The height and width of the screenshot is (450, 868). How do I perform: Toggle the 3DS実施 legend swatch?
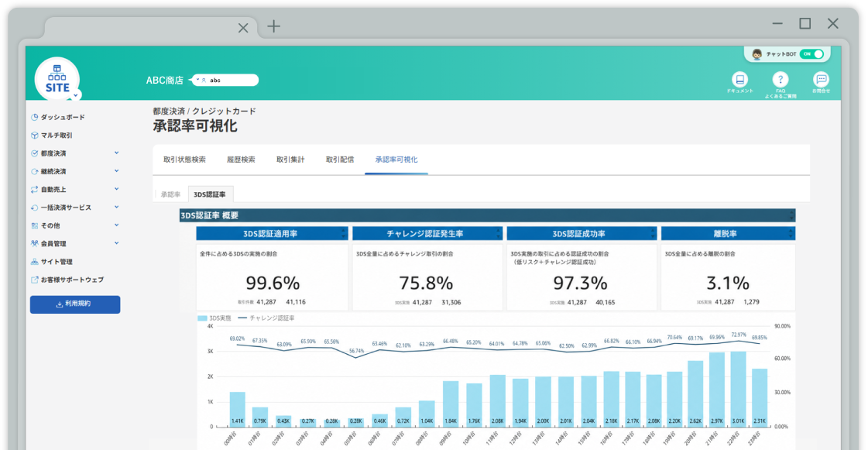coord(203,318)
